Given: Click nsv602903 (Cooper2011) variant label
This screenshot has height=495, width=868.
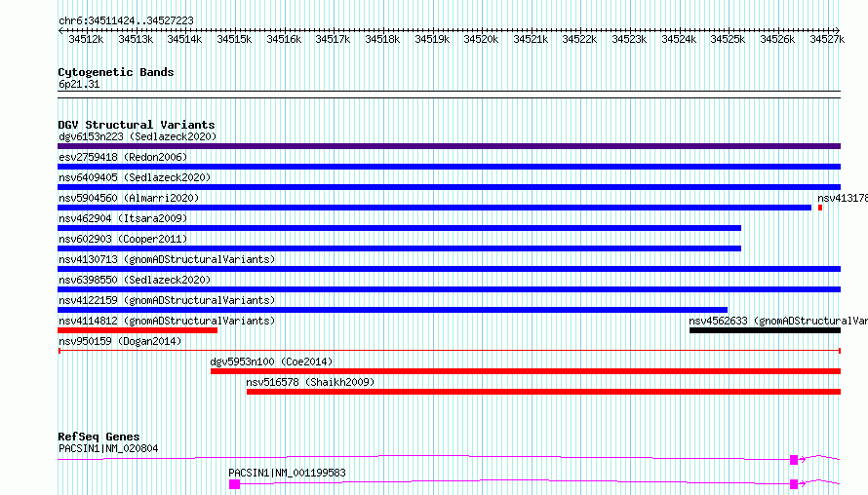Looking at the screenshot, I should coord(123,239).
